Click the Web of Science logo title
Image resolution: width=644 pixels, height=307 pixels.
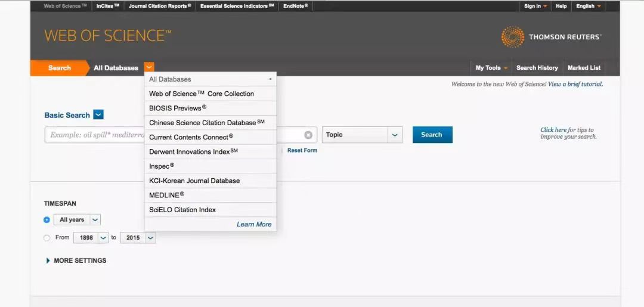[107, 36]
